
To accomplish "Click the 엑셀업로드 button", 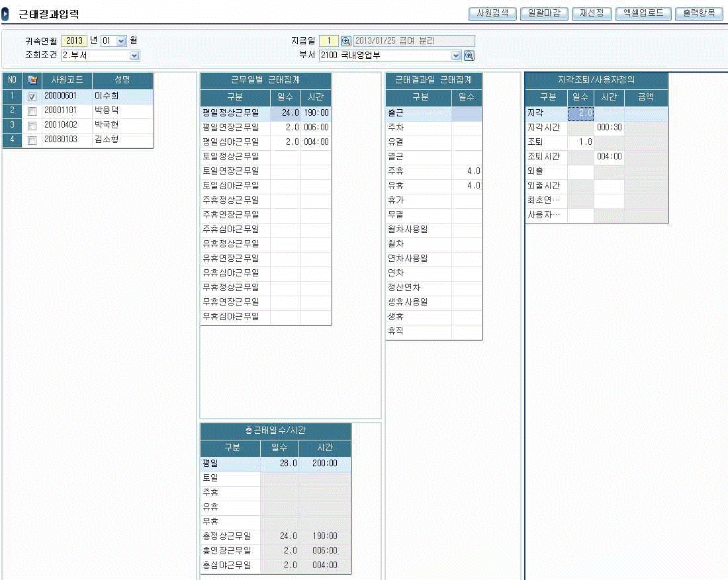I will tap(643, 14).
